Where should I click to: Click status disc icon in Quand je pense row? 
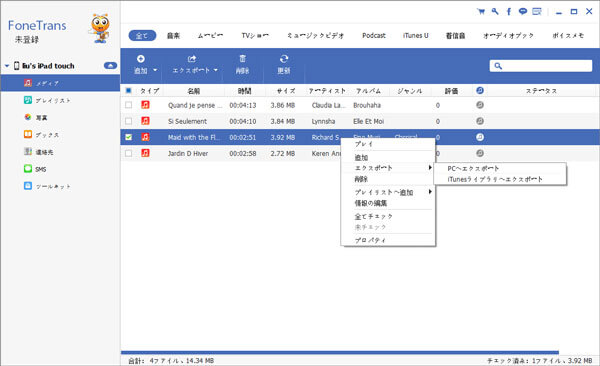pyautogui.click(x=480, y=105)
